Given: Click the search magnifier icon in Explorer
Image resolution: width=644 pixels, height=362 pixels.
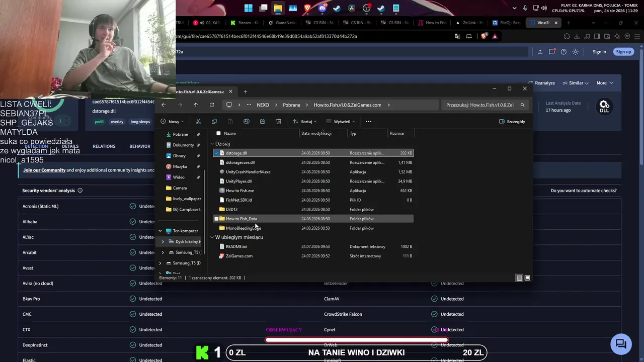Looking at the screenshot, I should pos(522,105).
